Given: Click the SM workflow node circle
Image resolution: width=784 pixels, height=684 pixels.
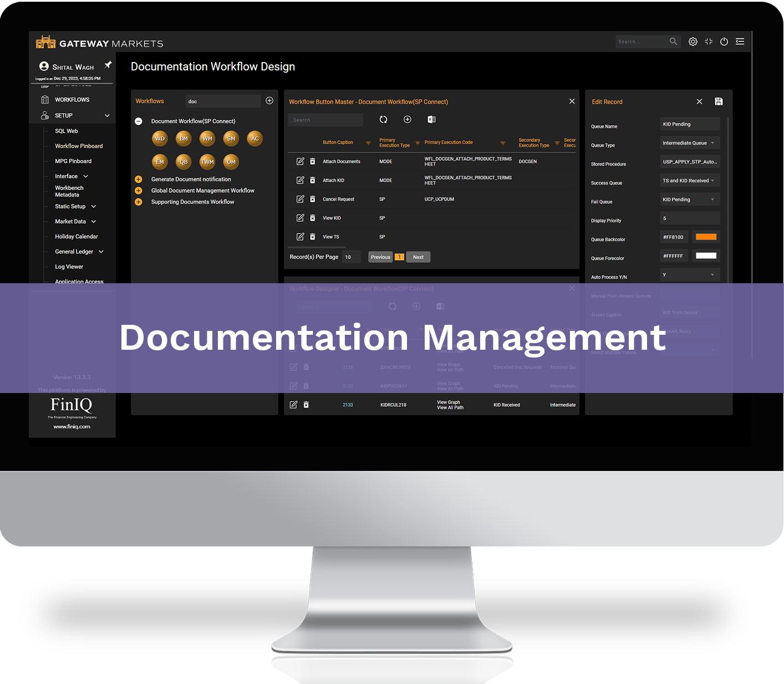Looking at the screenshot, I should click(x=231, y=139).
